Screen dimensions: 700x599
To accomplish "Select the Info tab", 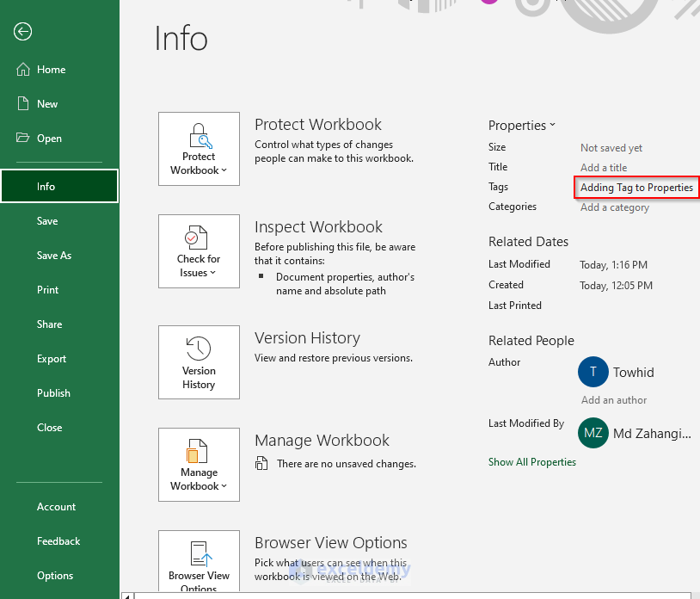I will (59, 186).
